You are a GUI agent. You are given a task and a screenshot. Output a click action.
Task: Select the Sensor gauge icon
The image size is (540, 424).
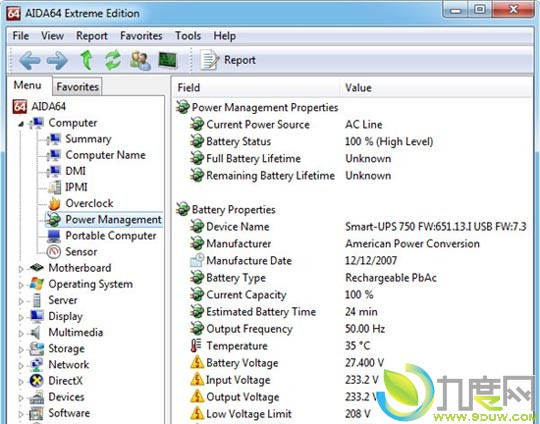[x=54, y=252]
